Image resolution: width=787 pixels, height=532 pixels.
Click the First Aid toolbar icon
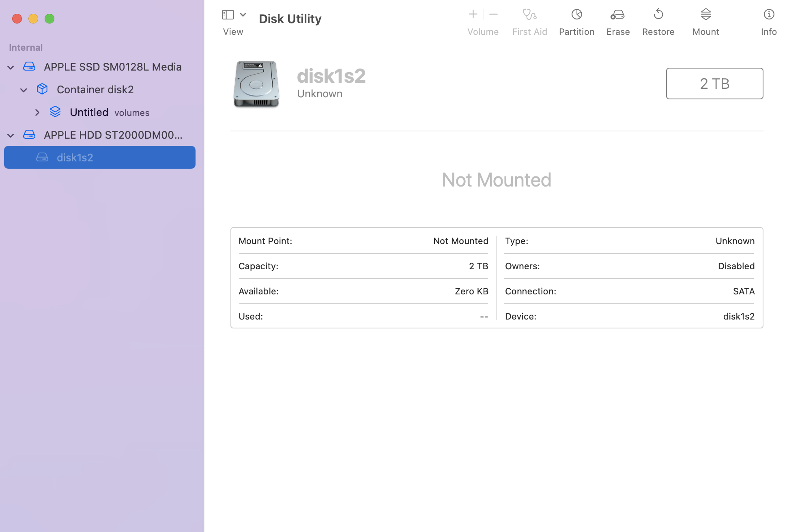pos(529,15)
